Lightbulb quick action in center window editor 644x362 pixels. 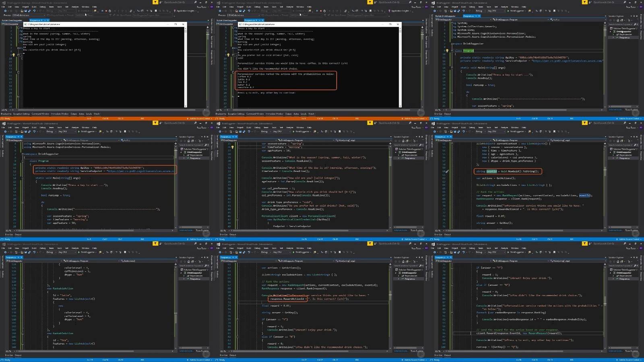pos(233,147)
